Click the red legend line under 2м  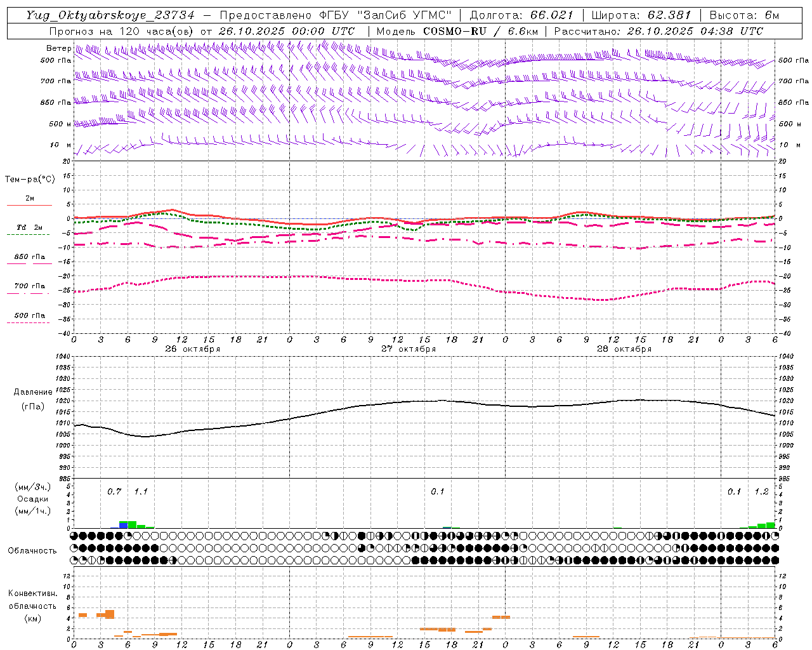pyautogui.click(x=29, y=205)
